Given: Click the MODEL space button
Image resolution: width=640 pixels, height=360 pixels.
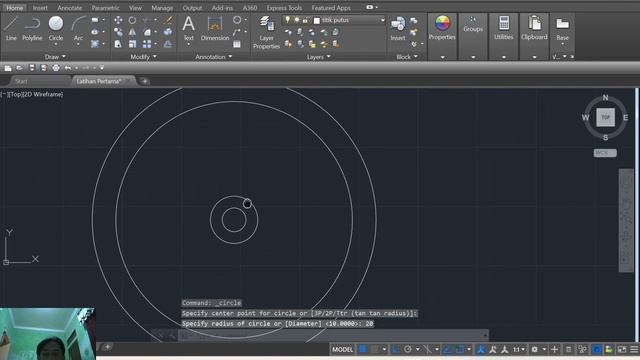Looking at the screenshot, I should tap(342, 349).
